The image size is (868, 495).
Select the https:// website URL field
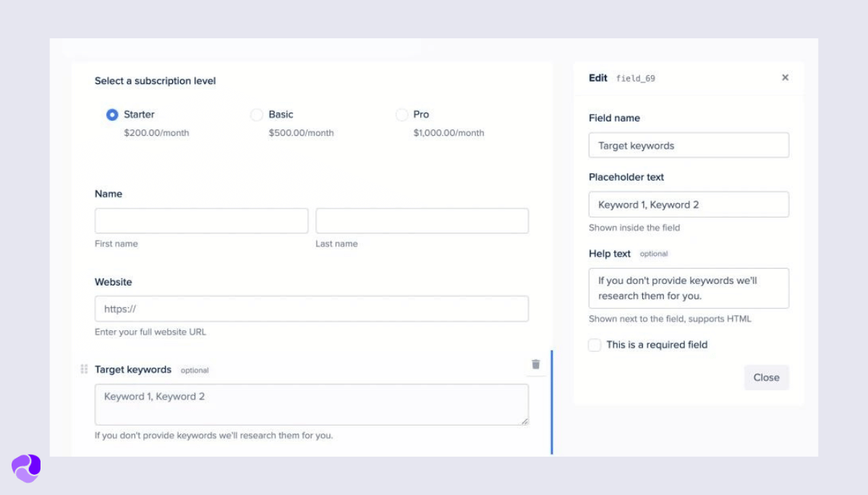click(311, 309)
